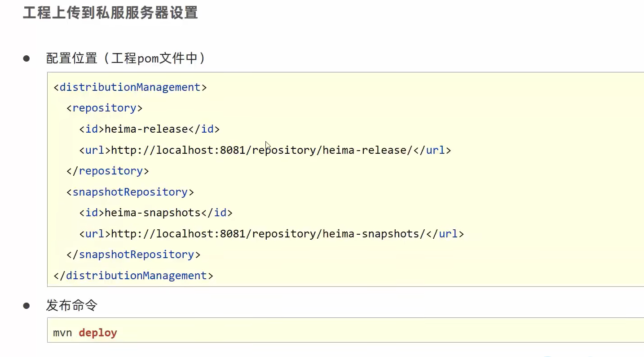Click the closing repository tag
644x357 pixels.
[107, 171]
